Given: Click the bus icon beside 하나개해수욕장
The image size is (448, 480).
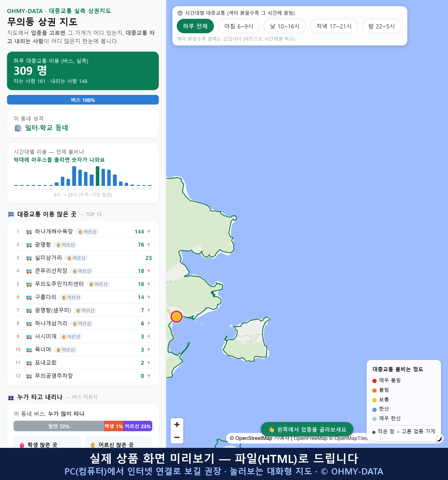Looking at the screenshot, I should coord(29,232).
